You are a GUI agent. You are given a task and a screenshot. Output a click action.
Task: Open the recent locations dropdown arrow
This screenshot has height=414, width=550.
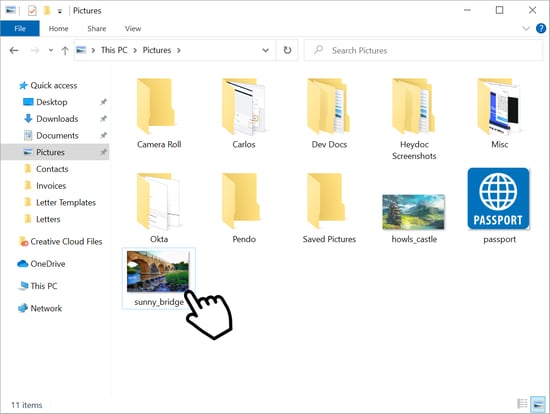tap(51, 51)
